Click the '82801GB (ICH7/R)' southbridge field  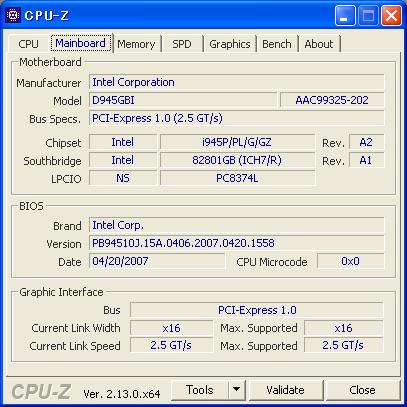[237, 160]
